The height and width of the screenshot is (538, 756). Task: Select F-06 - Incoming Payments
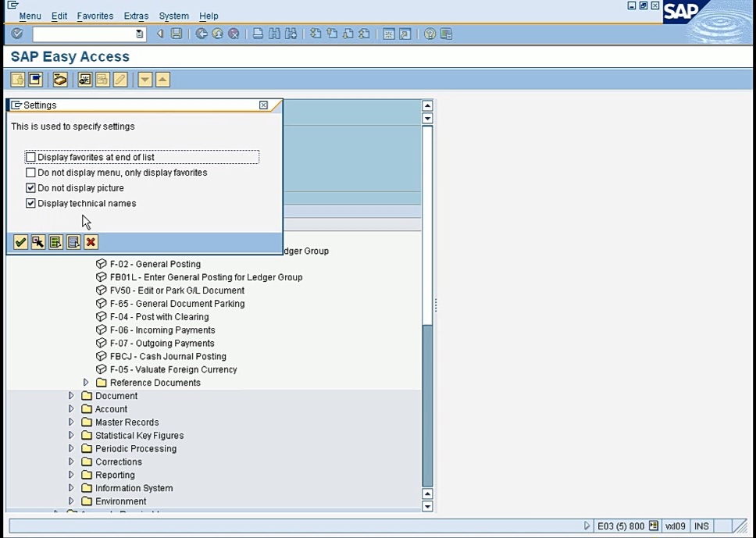point(162,330)
